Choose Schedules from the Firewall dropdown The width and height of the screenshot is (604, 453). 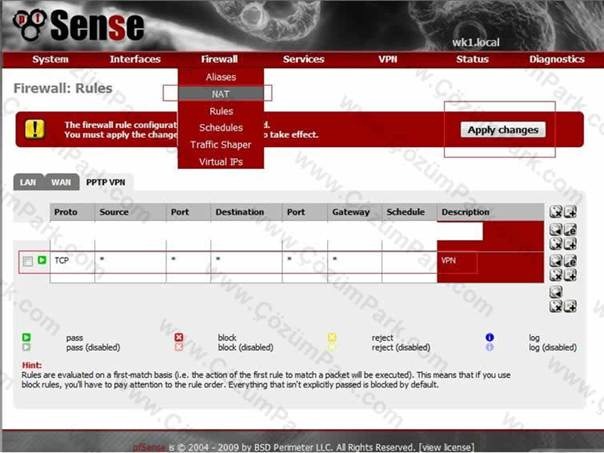tap(221, 128)
